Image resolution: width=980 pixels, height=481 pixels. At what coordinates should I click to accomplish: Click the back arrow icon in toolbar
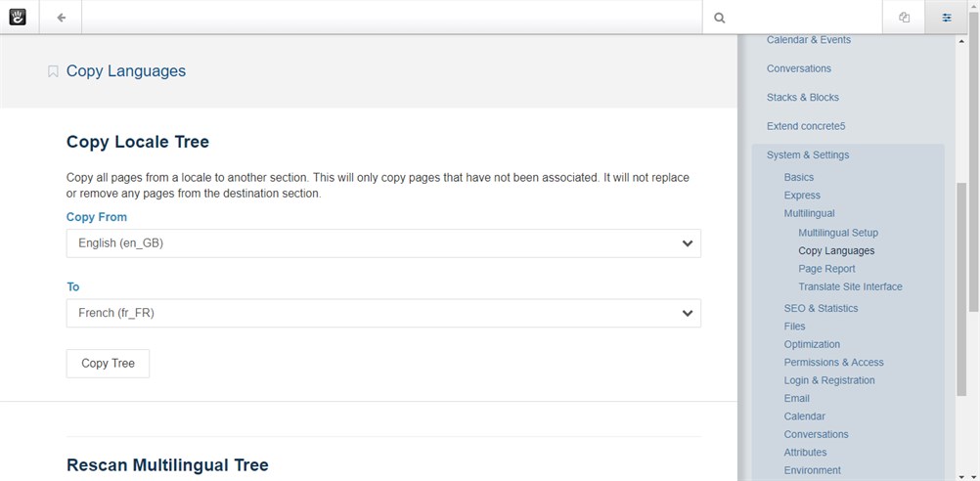pyautogui.click(x=62, y=17)
